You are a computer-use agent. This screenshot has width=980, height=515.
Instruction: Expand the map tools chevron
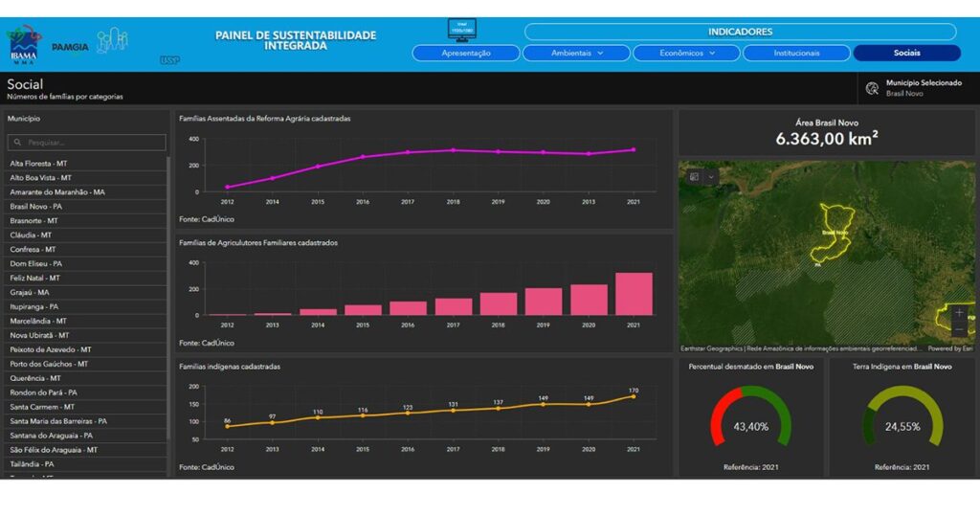(x=711, y=177)
